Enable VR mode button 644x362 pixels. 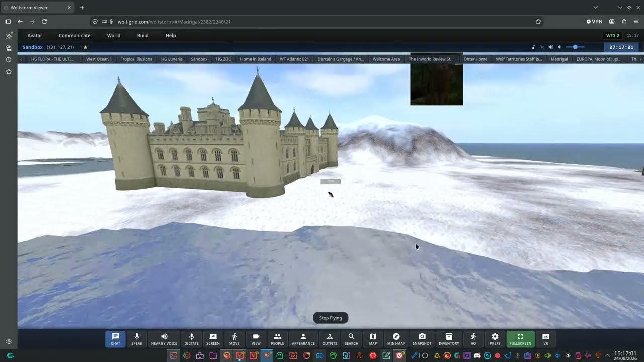[546, 339]
